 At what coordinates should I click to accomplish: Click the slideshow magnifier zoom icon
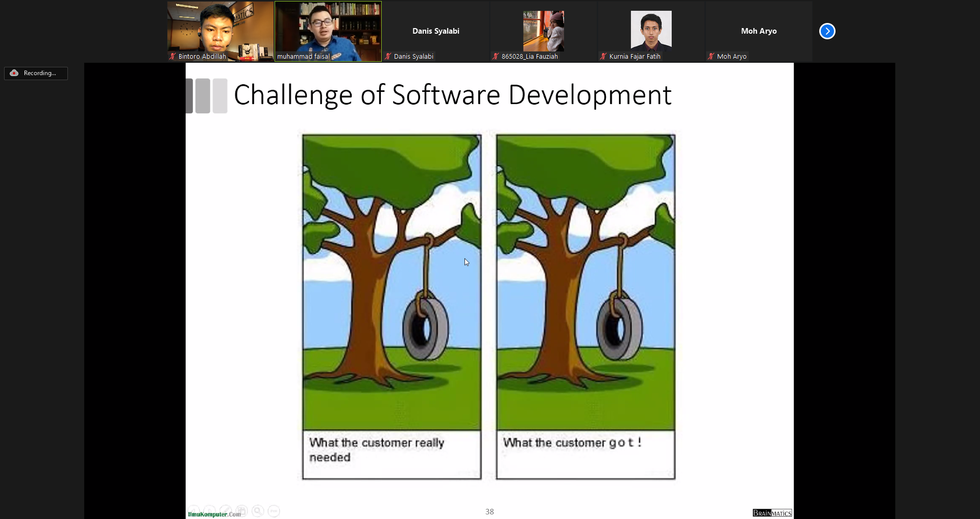pos(258,510)
